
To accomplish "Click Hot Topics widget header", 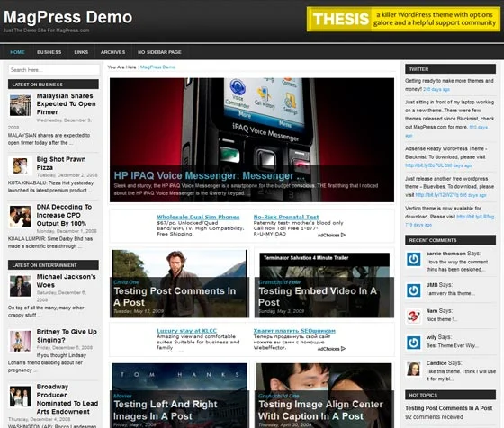I will [x=450, y=395].
